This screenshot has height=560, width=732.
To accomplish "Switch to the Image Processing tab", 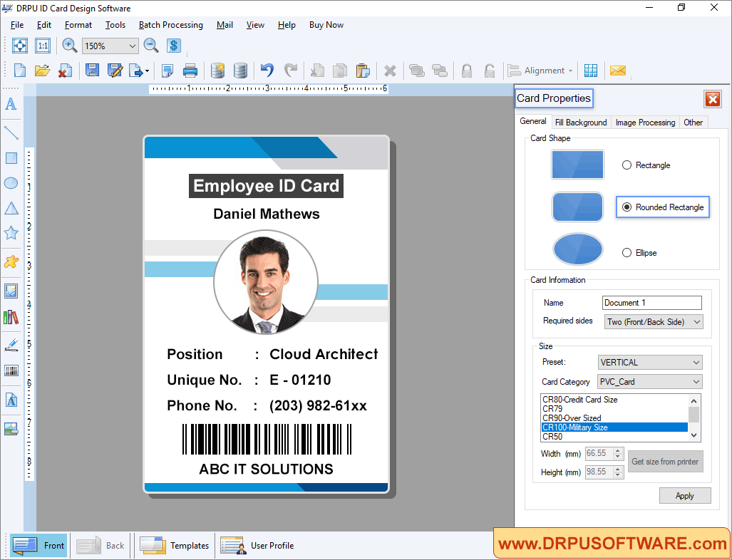I will 645,123.
